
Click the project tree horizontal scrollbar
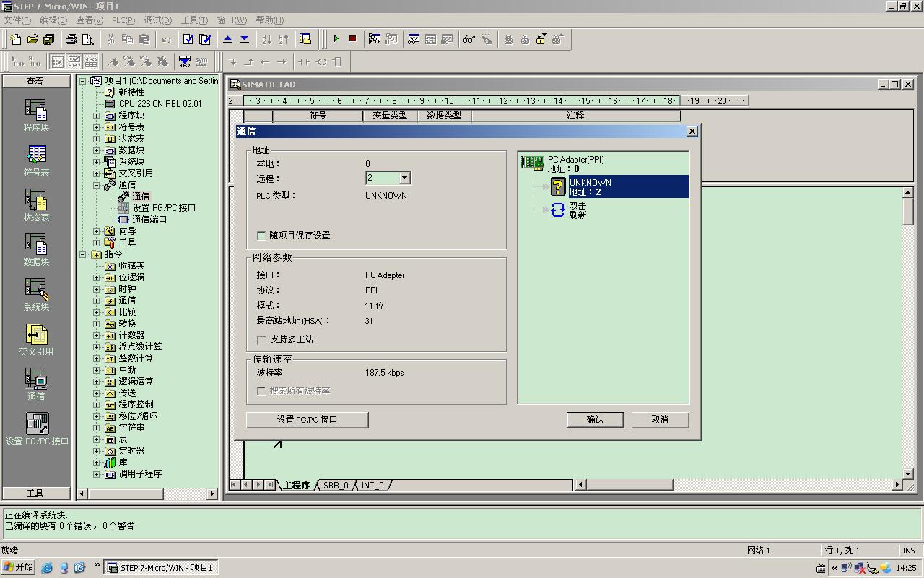[148, 493]
